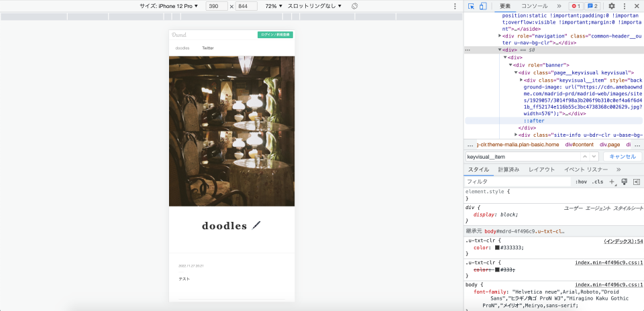Expand the div role="navigation" node

(500, 36)
